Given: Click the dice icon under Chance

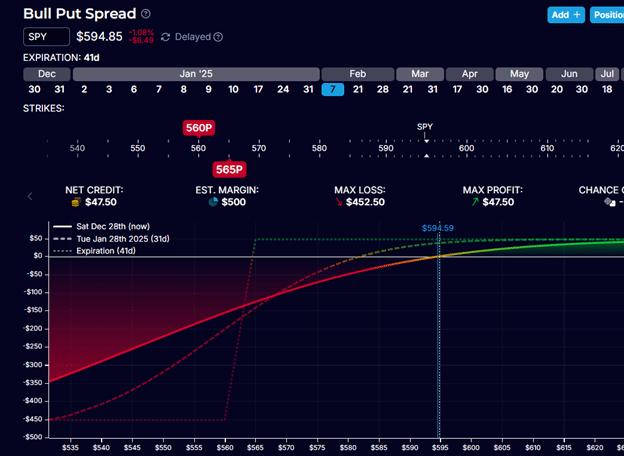Looking at the screenshot, I should [x=610, y=202].
